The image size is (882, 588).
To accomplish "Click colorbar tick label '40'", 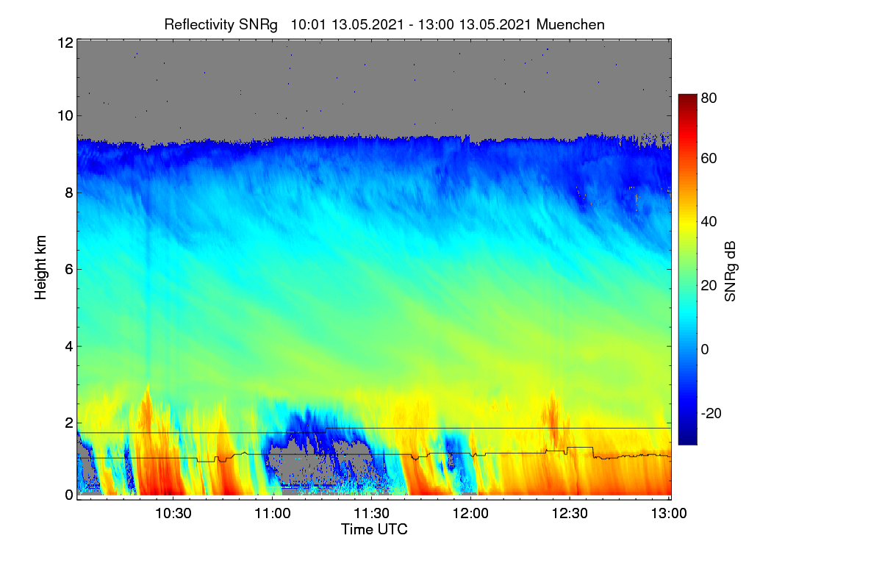I will [x=709, y=222].
